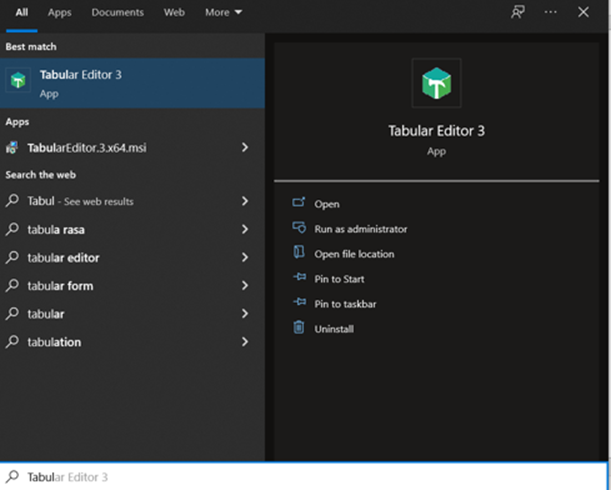Click the magnifier icon in the search box
Screen dimensions: 611x490
tap(12, 476)
